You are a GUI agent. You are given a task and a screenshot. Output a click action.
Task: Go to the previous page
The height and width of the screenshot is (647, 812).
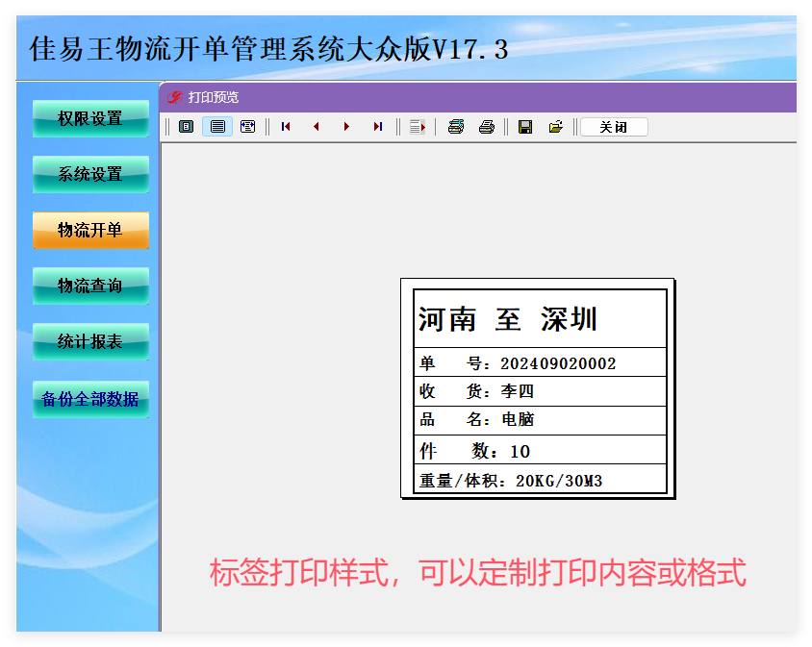tap(317, 127)
